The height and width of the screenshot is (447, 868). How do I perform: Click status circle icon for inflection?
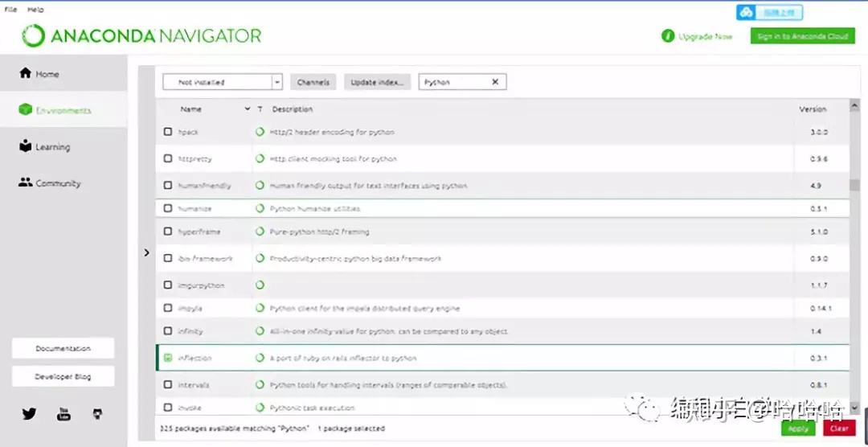pyautogui.click(x=260, y=358)
